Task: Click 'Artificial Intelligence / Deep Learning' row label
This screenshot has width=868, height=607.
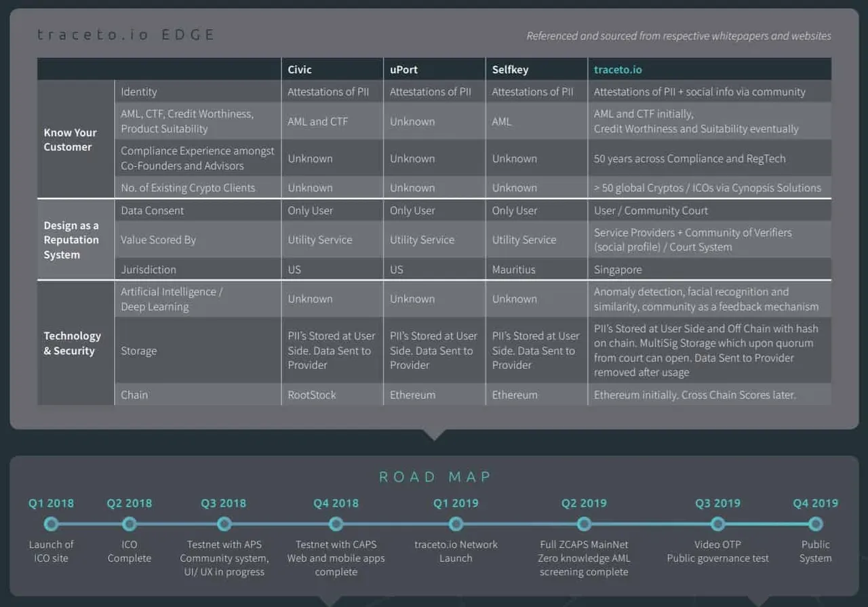Action: coord(172,299)
